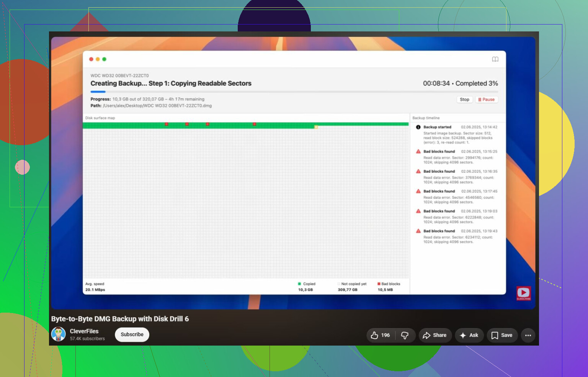Screen dimensions: 588x377
Task: Click the red close window dot in Disk Drill
Action: pyautogui.click(x=91, y=59)
